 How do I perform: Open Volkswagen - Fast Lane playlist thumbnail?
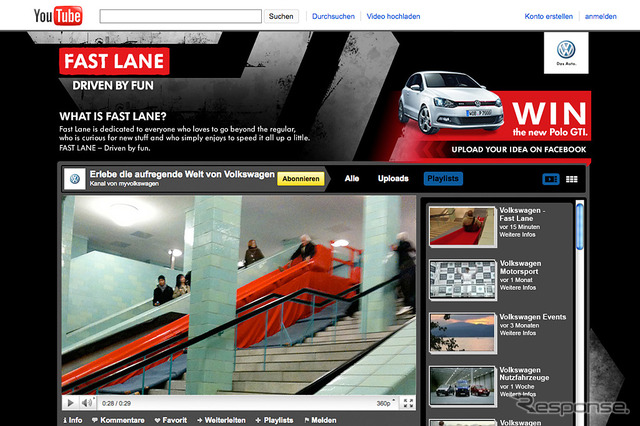click(462, 226)
